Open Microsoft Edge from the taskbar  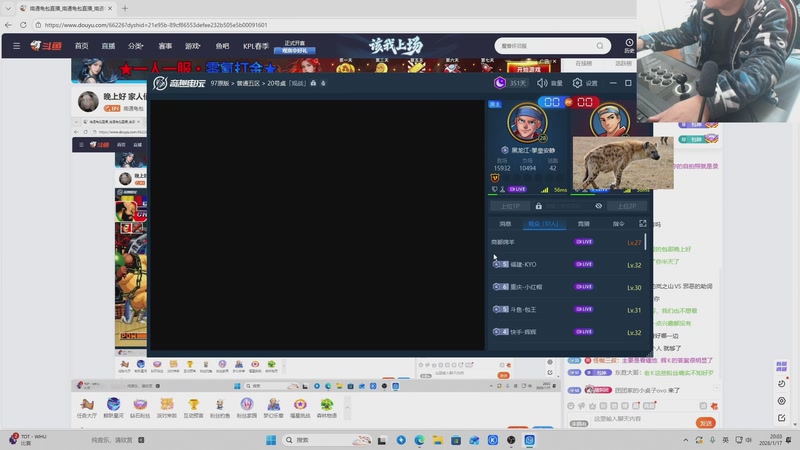[x=419, y=440]
